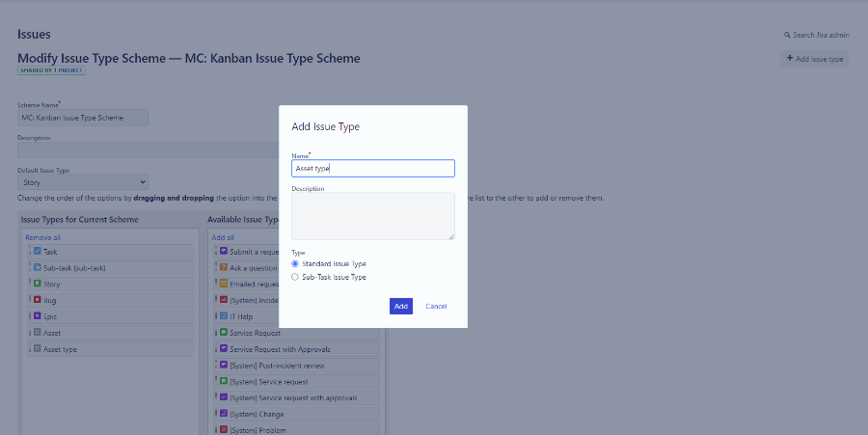Open the Default Issue Type dropdown
The width and height of the screenshot is (868, 435).
point(83,181)
